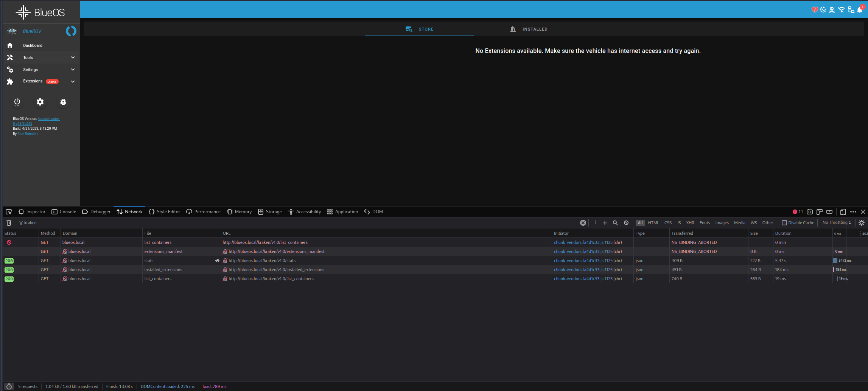
Task: Enable the Disable Cache checkbox
Action: [x=784, y=223]
